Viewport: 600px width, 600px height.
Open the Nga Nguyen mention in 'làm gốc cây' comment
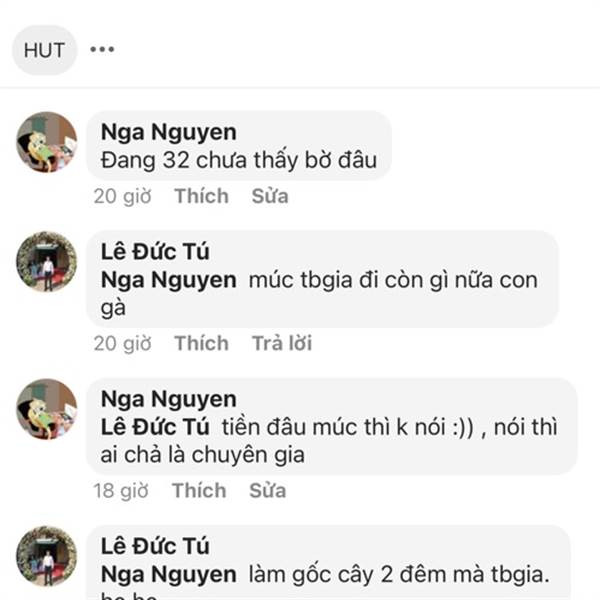pyautogui.click(x=169, y=575)
